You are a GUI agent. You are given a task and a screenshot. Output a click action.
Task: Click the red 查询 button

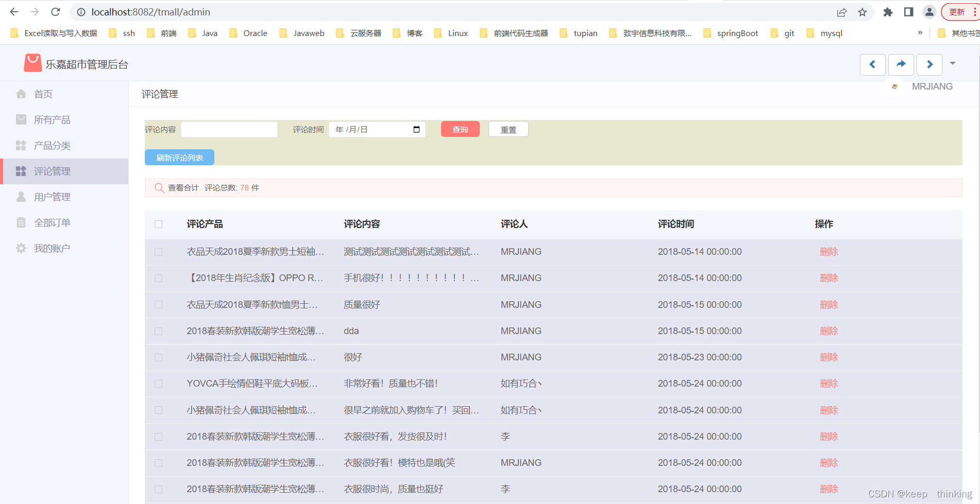click(460, 129)
